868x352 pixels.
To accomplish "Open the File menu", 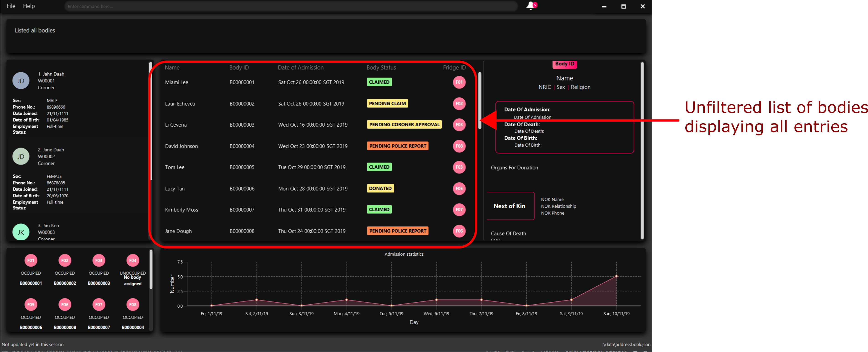I will [11, 6].
